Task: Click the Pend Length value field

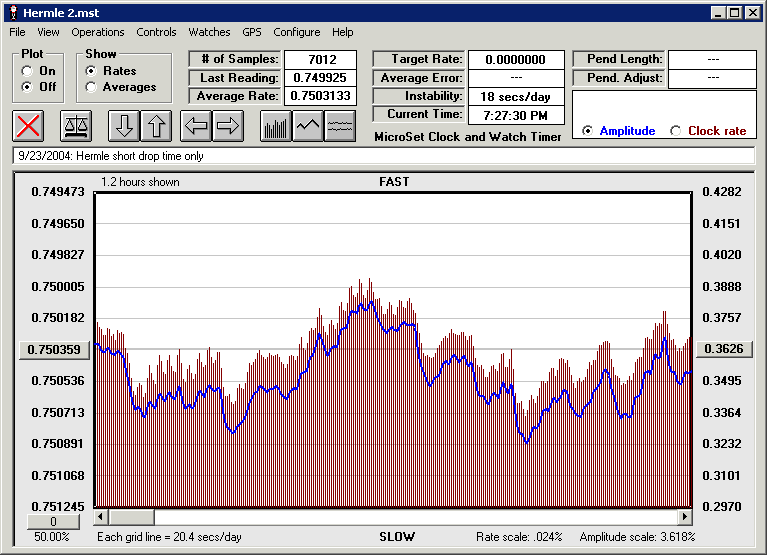Action: tap(713, 60)
